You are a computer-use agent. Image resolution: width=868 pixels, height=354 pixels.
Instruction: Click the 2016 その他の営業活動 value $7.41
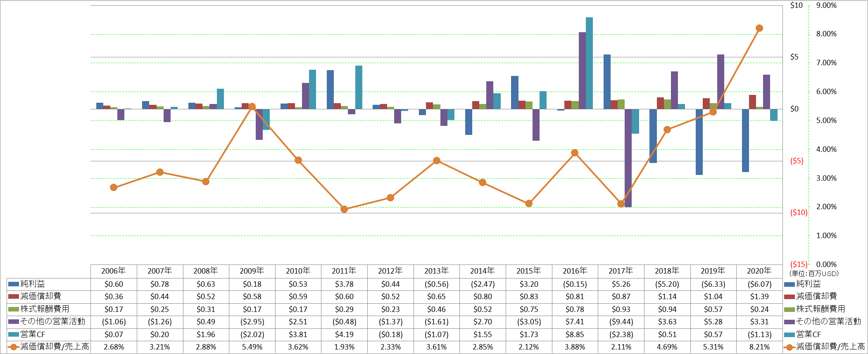pyautogui.click(x=575, y=322)
